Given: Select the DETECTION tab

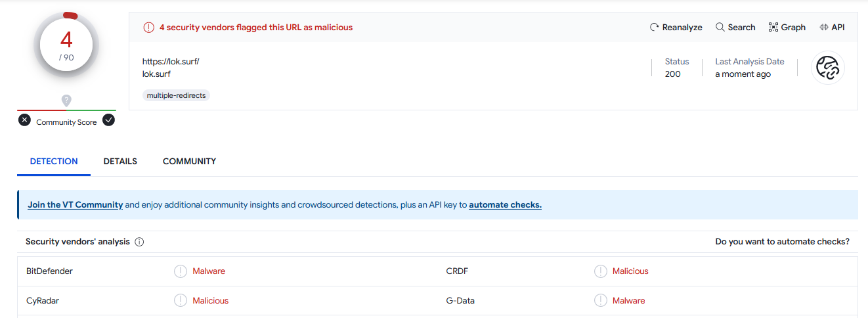Looking at the screenshot, I should coord(54,162).
